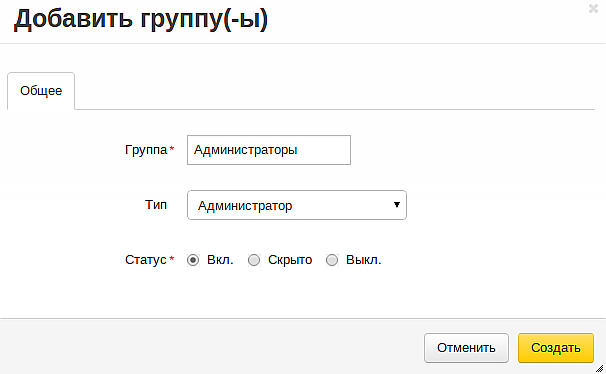Click the Добавить группу(-ы) dialog title
Image resolution: width=606 pixels, height=374 pixels.
(x=141, y=19)
